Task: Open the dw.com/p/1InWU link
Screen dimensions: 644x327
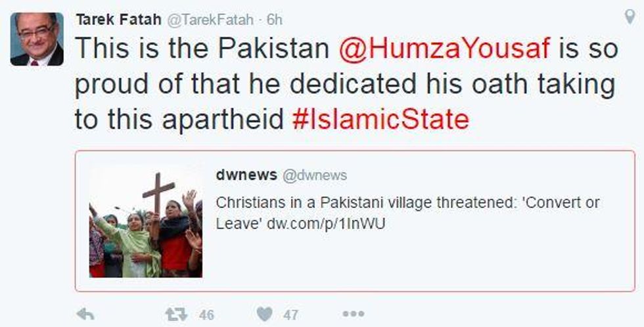Action: click(326, 224)
